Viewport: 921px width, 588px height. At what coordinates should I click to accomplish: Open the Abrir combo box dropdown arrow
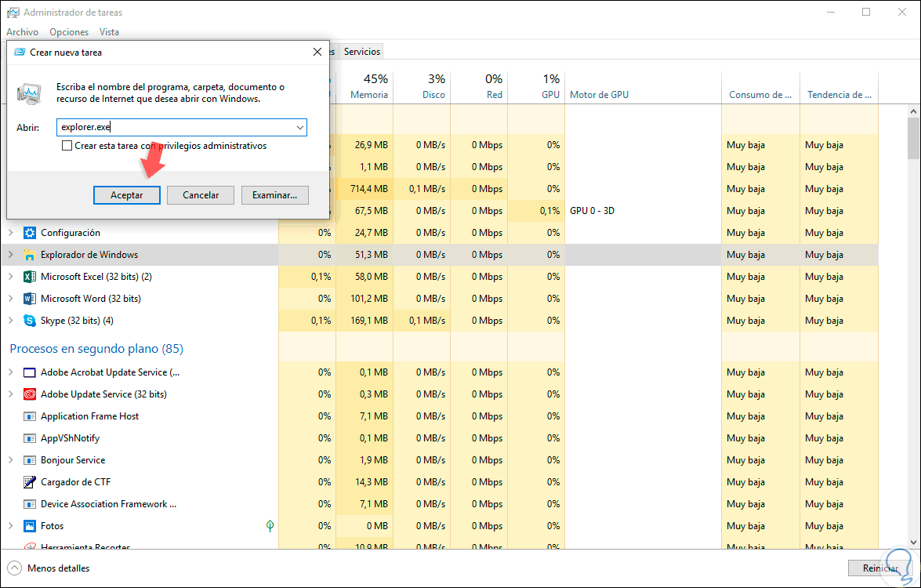(300, 127)
